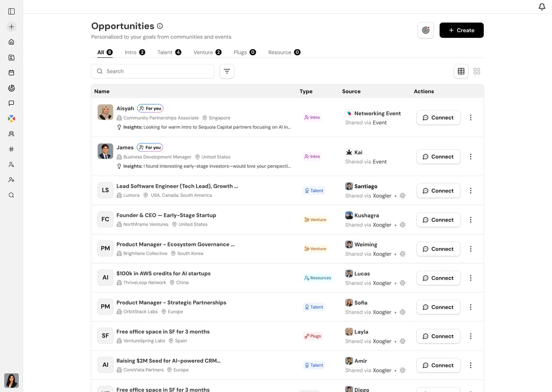The height and width of the screenshot is (392, 552).
Task: Select the Venture tab
Action: [x=207, y=52]
